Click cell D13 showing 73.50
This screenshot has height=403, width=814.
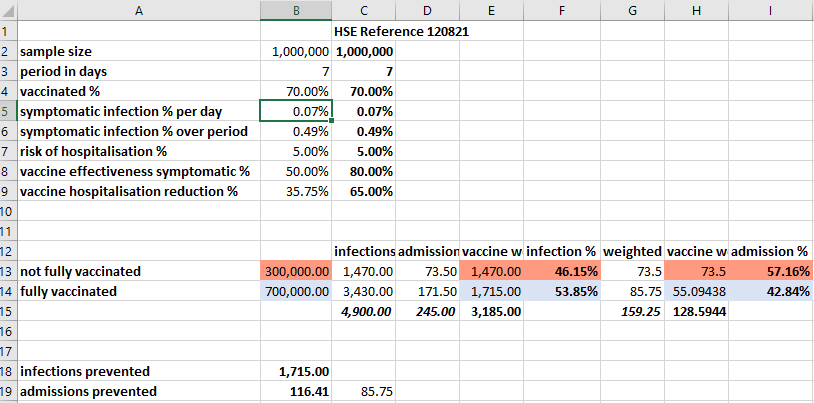[x=427, y=271]
